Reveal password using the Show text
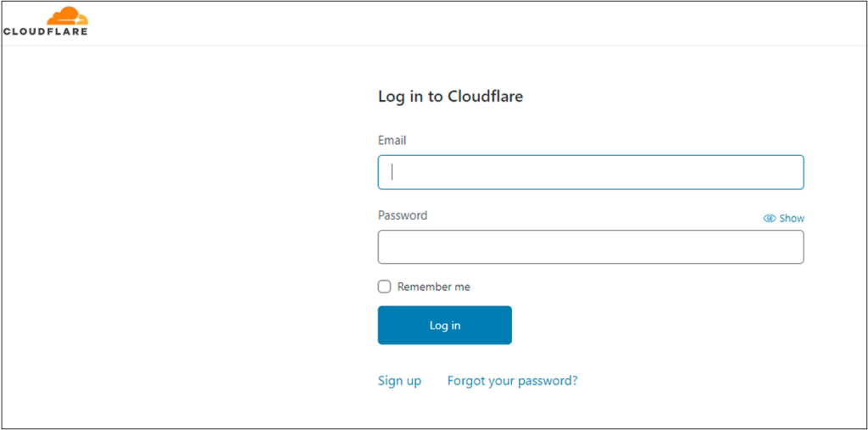Image resolution: width=868 pixels, height=430 pixels. click(792, 218)
